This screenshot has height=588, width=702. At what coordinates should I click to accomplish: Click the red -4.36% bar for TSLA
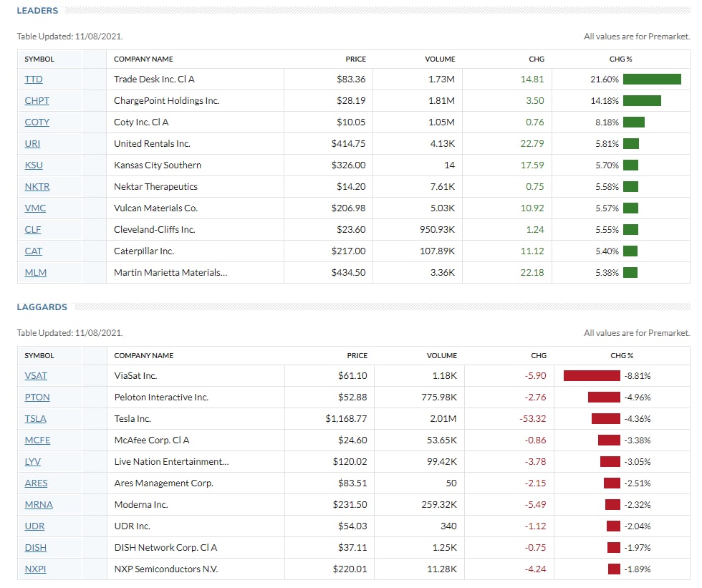tap(606, 419)
